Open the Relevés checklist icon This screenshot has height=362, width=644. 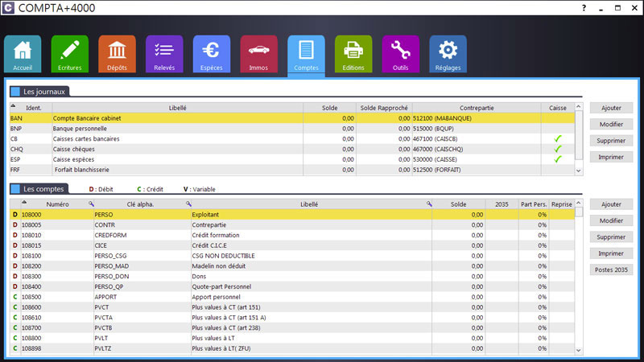(x=164, y=54)
